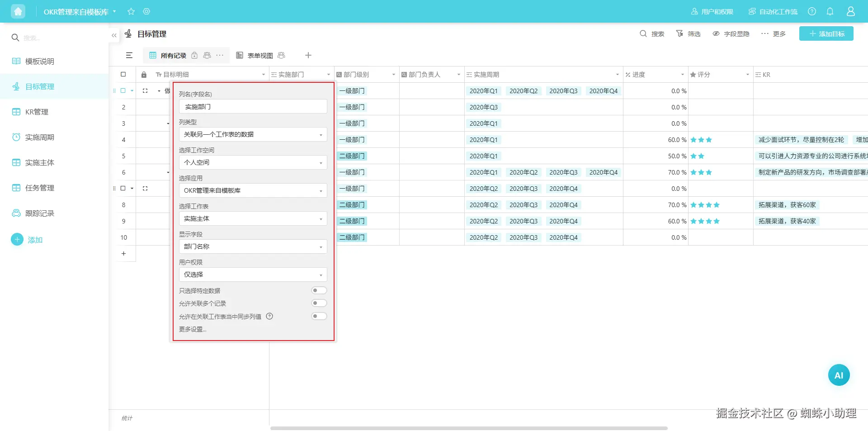Image resolution: width=868 pixels, height=431 pixels.
Task: Open the 选择应用 dropdown
Action: [253, 190]
